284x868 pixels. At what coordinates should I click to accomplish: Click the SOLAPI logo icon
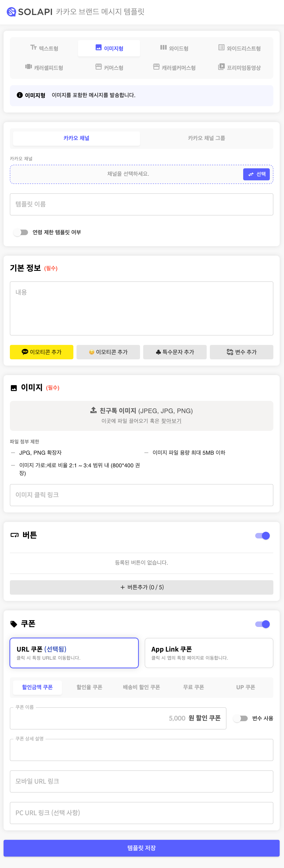click(11, 12)
